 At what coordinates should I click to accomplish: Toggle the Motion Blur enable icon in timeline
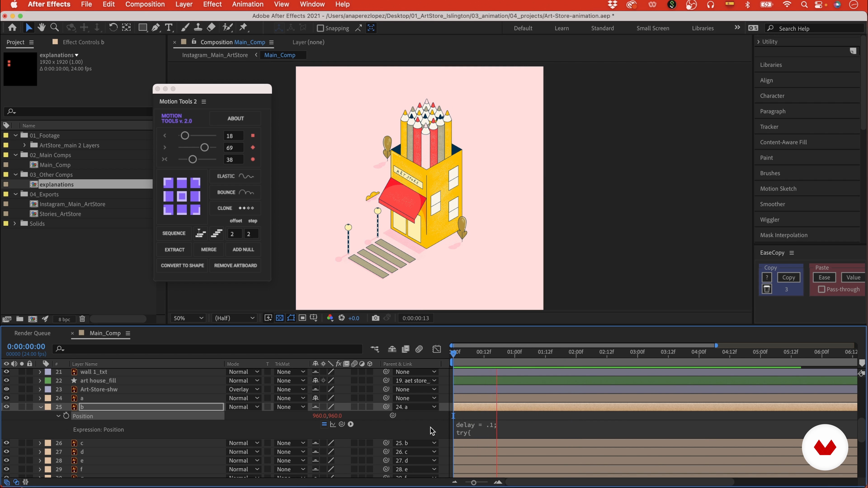[x=419, y=349]
